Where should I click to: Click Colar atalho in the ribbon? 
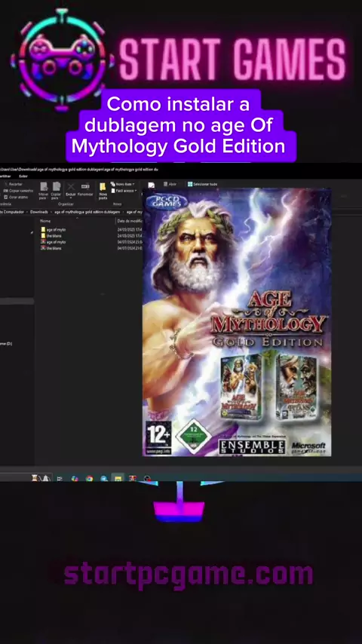(16, 197)
